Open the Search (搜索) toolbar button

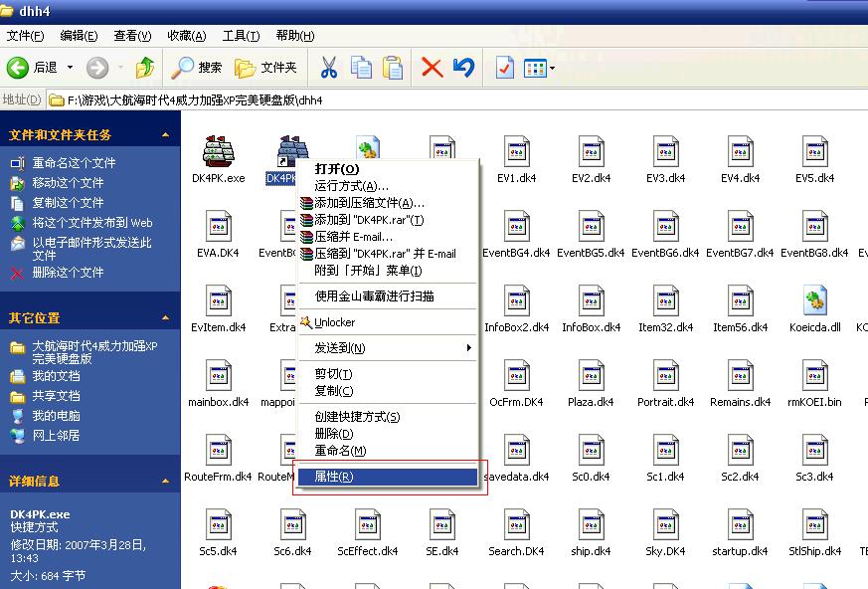tap(197, 68)
